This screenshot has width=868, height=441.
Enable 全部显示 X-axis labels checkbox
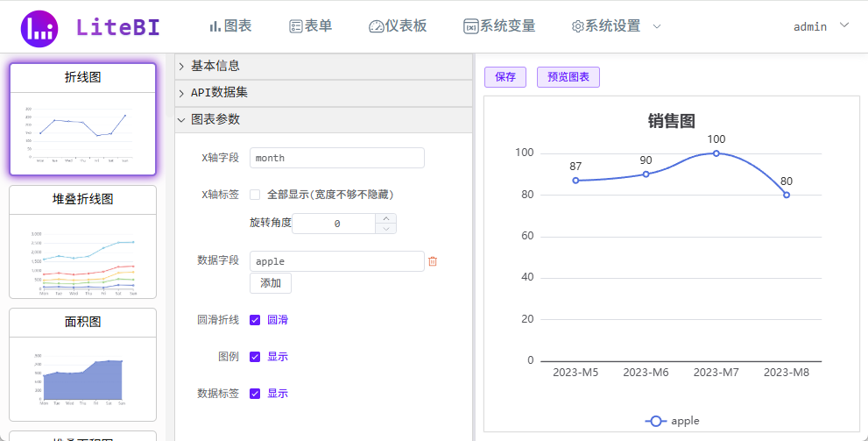[x=255, y=195]
